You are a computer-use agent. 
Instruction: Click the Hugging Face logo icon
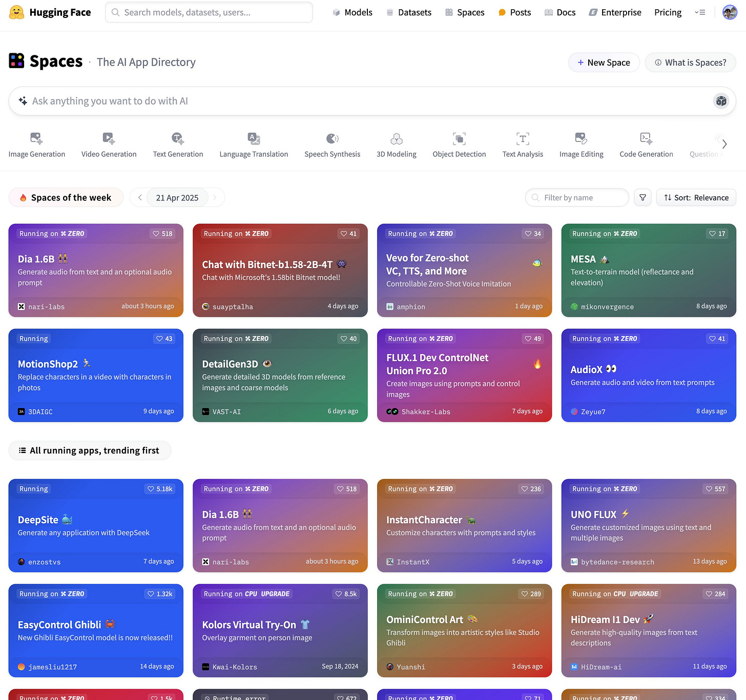coord(17,12)
